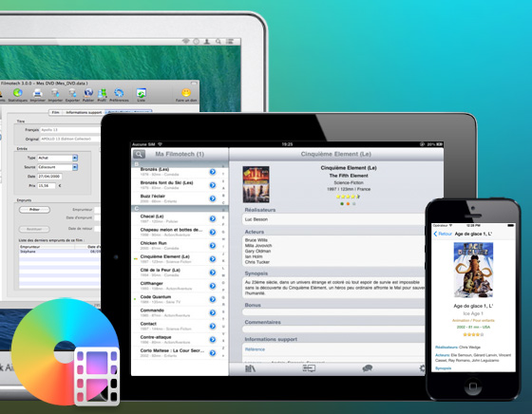The width and height of the screenshot is (532, 414).
Task: Tap Milla Jovovich in the Acteurs list
Action: point(258,246)
